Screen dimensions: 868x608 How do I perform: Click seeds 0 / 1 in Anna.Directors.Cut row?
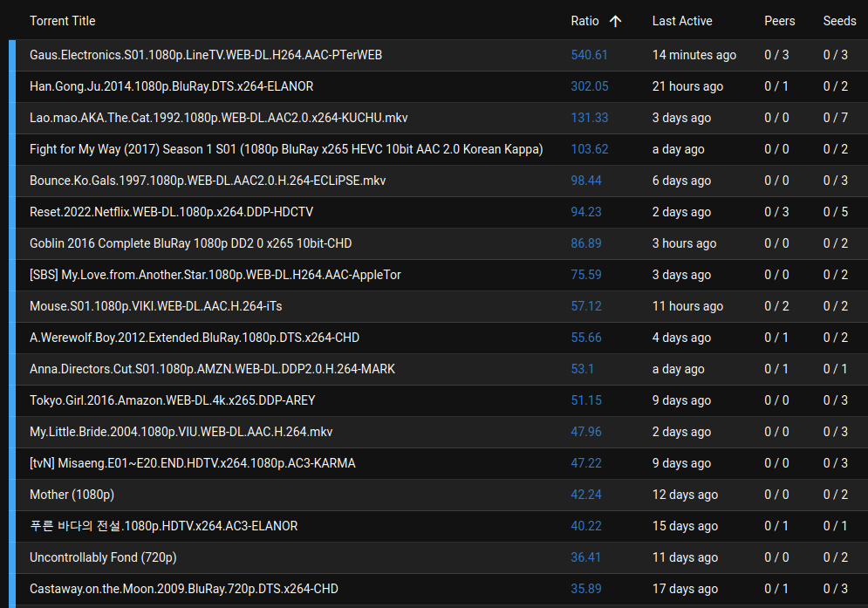835,369
